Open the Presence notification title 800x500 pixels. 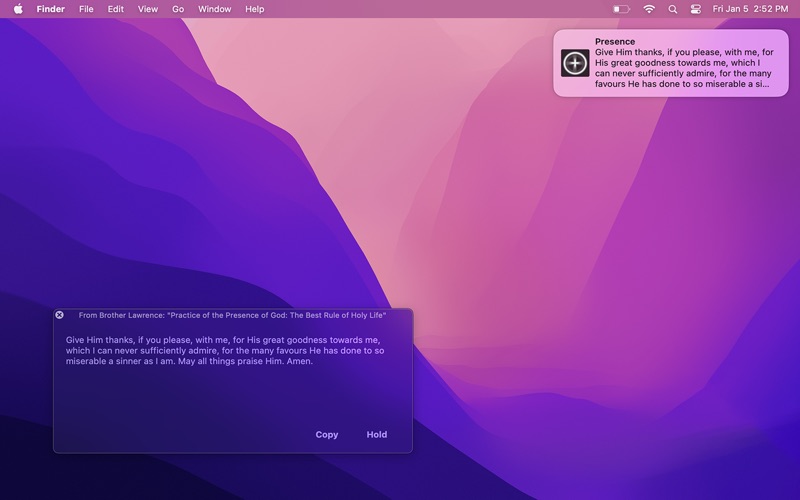[615, 42]
